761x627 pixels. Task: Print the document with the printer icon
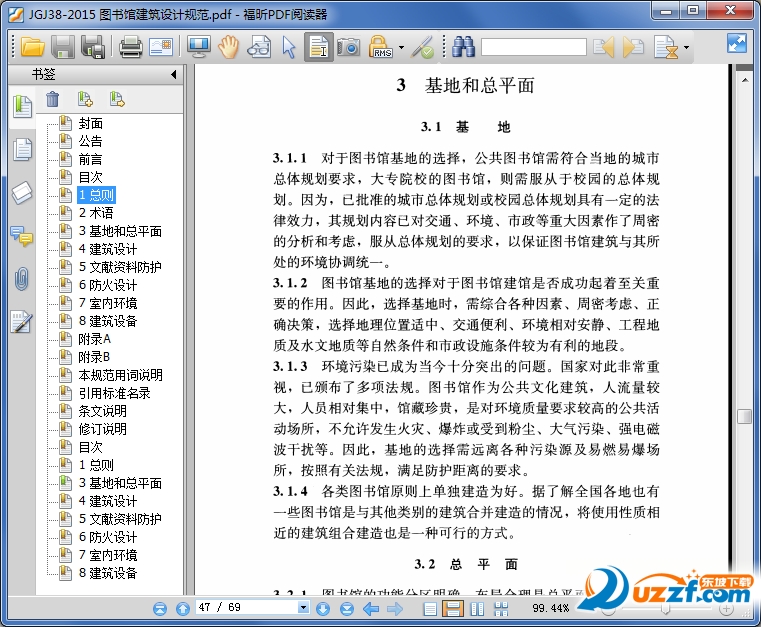pos(131,47)
